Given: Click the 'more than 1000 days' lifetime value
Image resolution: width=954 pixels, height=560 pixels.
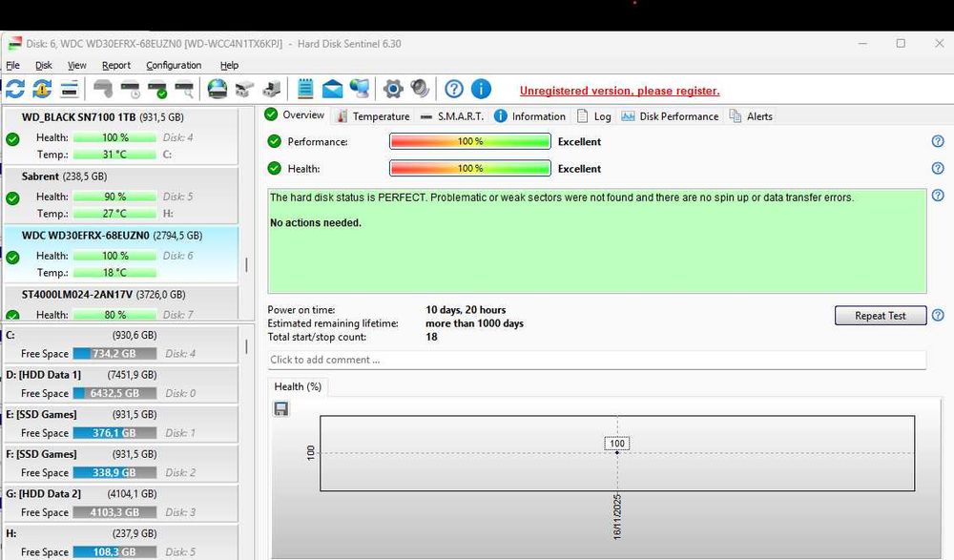Looking at the screenshot, I should (474, 323).
